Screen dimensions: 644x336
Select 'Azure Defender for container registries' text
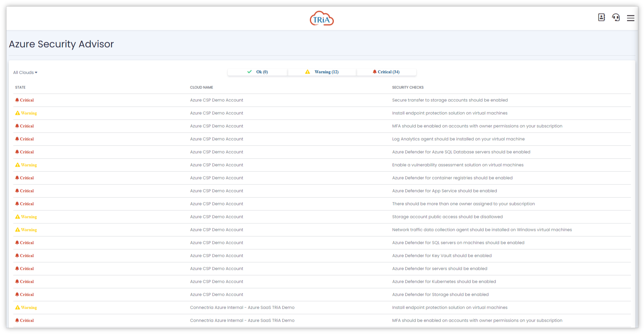coord(452,178)
